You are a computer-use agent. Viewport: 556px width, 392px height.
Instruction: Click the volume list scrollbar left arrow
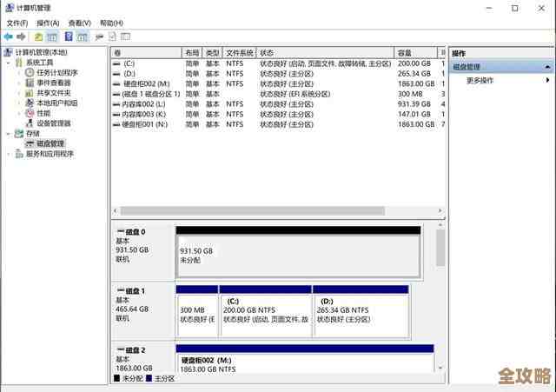(116, 210)
